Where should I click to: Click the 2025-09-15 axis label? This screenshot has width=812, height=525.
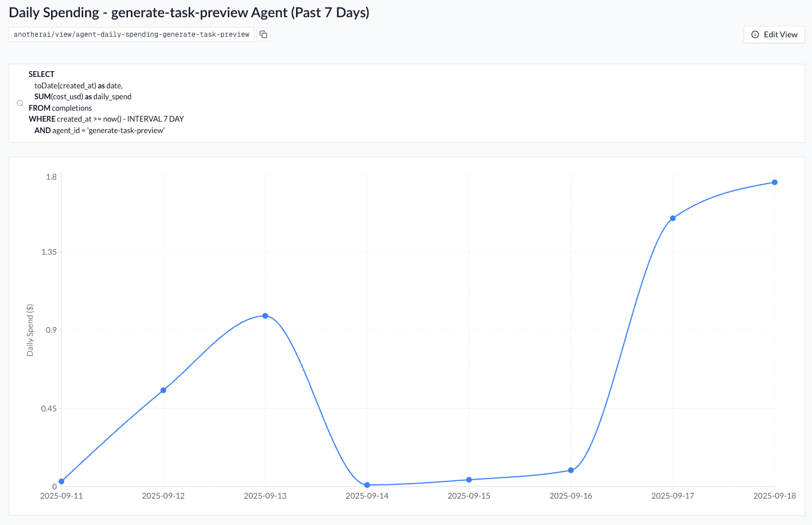coord(469,496)
